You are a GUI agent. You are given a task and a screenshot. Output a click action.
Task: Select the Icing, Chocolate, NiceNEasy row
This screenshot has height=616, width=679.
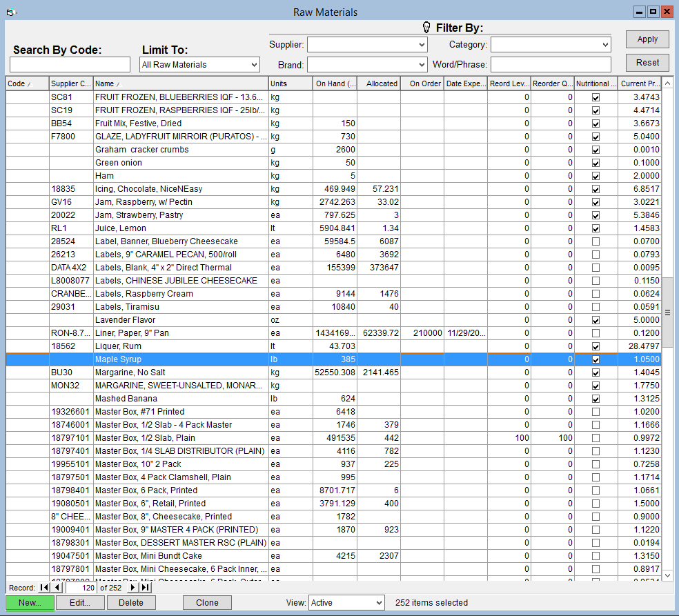click(x=333, y=189)
